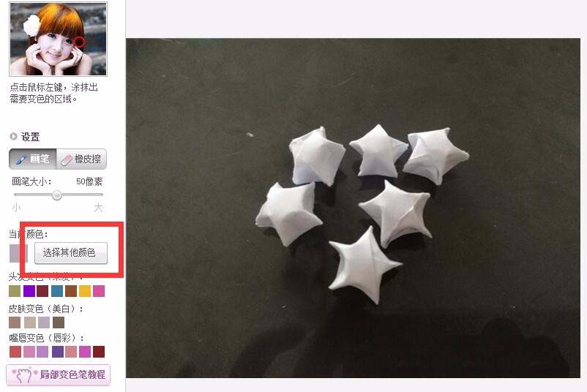Select the last dark red lip swatch
This screenshot has height=392, width=587.
point(99,352)
